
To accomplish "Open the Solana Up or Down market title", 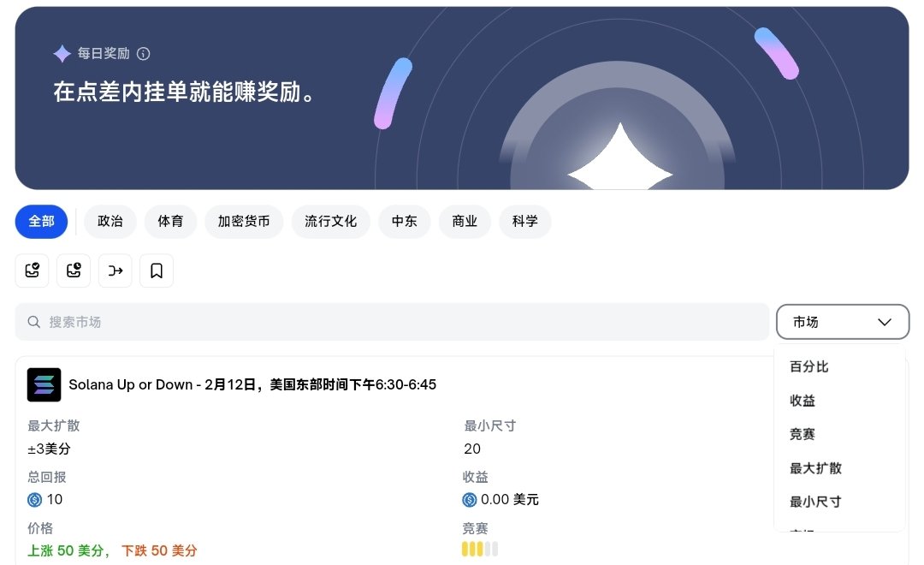I will (252, 385).
